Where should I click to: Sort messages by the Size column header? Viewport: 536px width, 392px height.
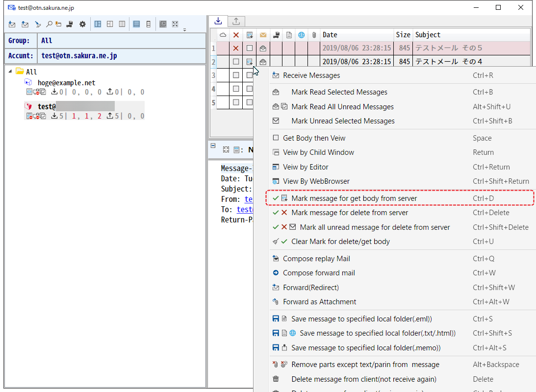pyautogui.click(x=403, y=35)
